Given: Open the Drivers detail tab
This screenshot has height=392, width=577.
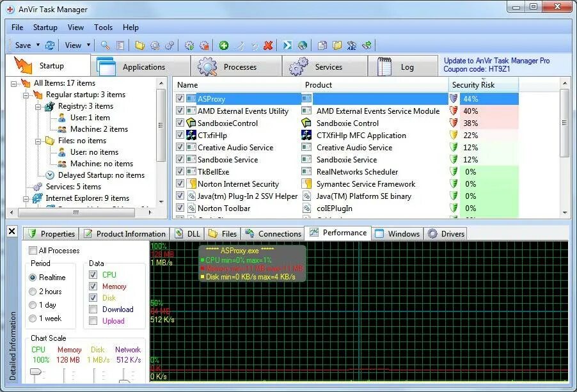Looking at the screenshot, I should [446, 234].
